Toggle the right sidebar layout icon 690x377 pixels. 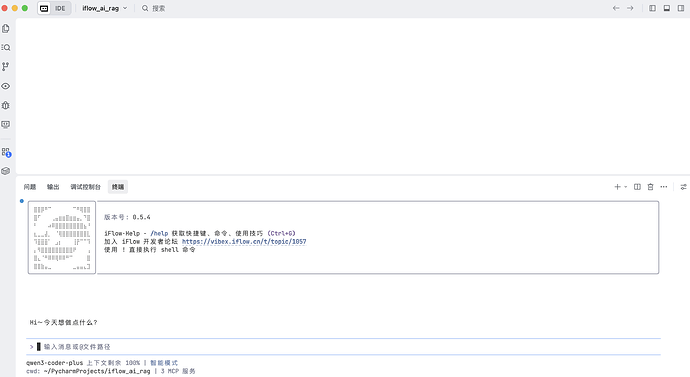tap(681, 8)
